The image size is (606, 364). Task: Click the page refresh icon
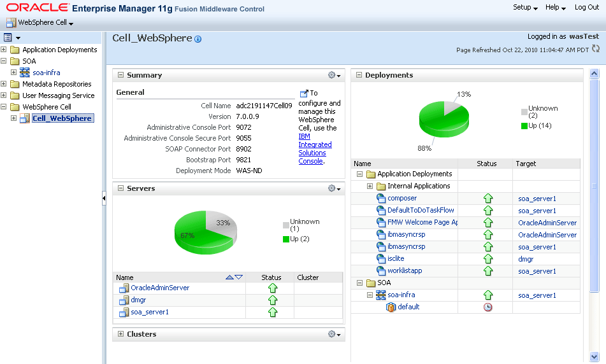pos(596,48)
